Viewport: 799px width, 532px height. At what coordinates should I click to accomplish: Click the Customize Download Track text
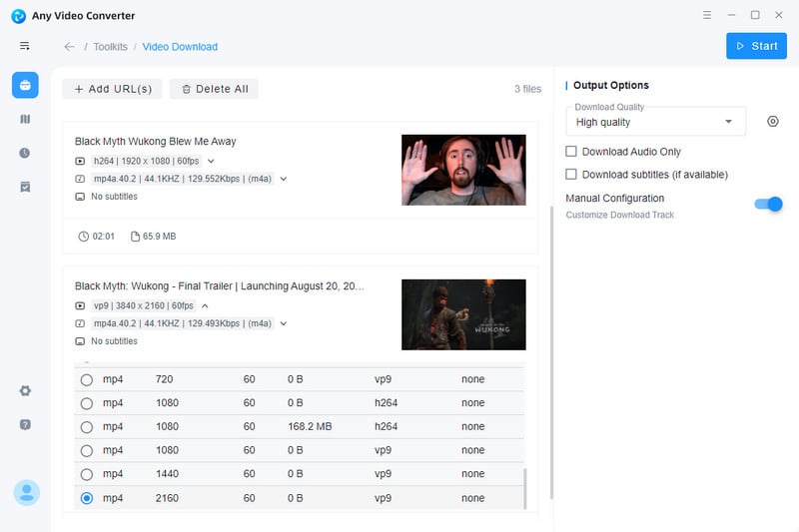pyautogui.click(x=619, y=215)
